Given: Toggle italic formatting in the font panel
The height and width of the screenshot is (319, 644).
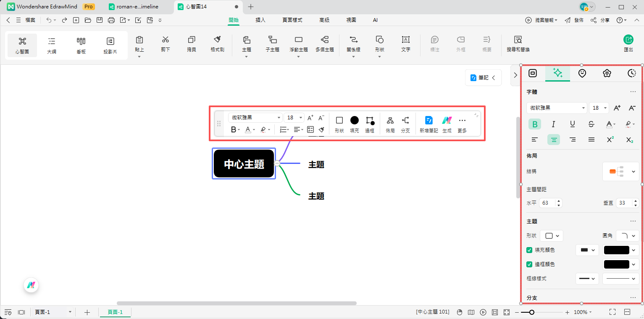Looking at the screenshot, I should click(553, 124).
